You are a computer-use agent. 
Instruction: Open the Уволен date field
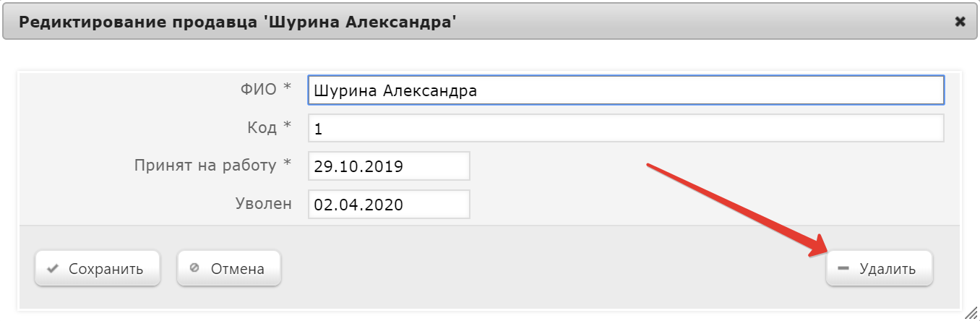tap(389, 204)
